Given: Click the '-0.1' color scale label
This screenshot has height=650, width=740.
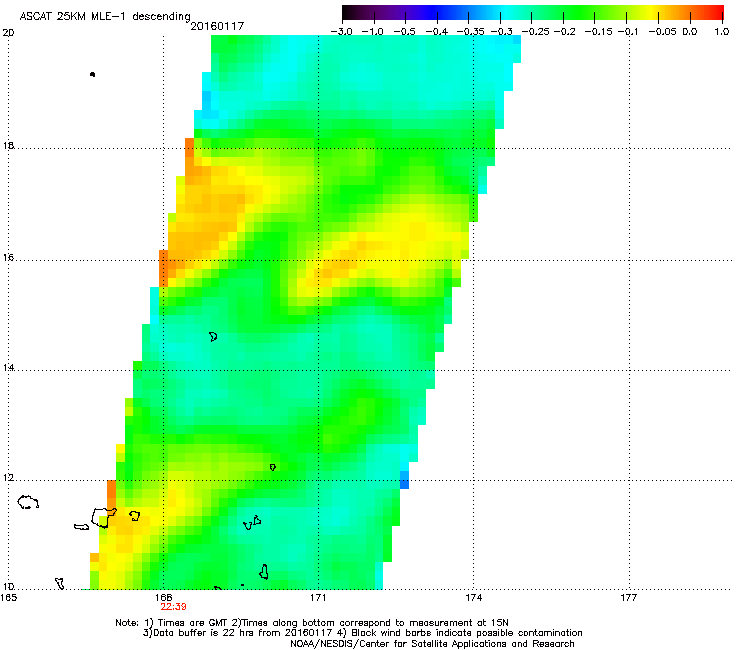Looking at the screenshot, I should click(x=628, y=32).
